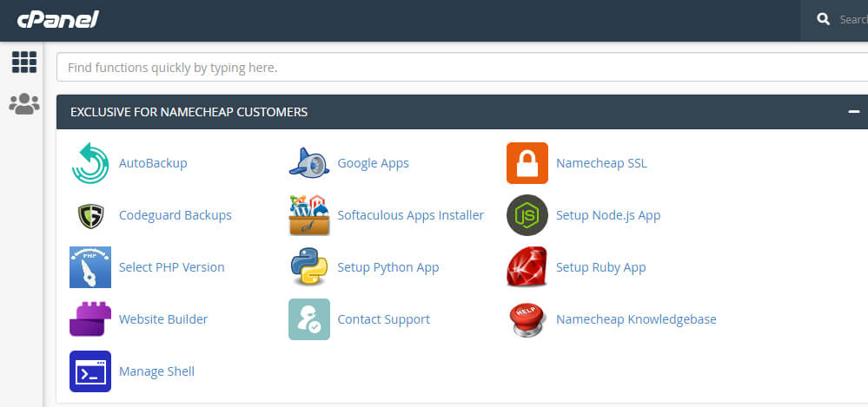Screen dimensions: 868x407
Task: Click the Exclusive for Namecheap Customers heading
Action: [189, 112]
